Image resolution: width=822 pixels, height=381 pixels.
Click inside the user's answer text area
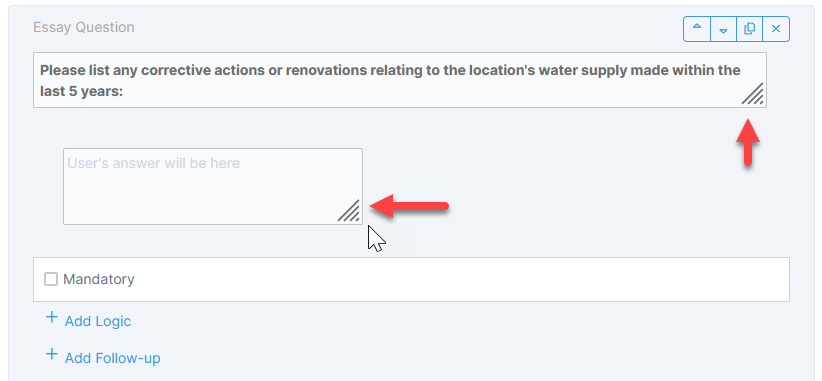coord(213,187)
